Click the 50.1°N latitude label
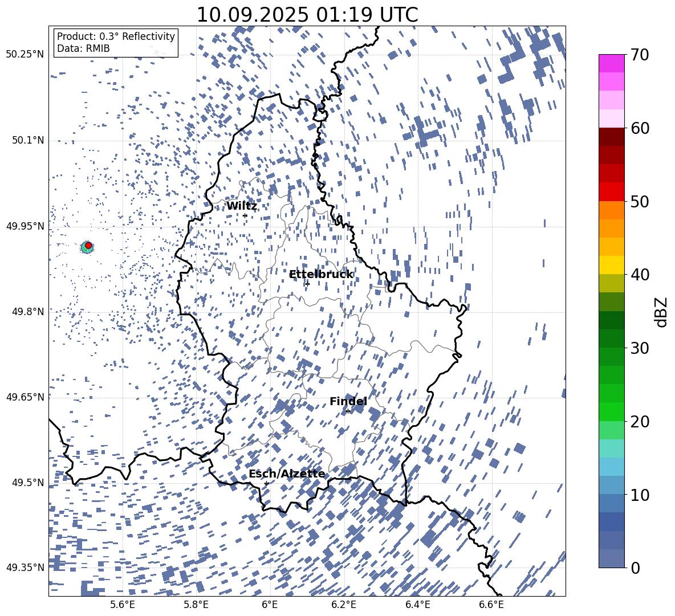 pyautogui.click(x=28, y=141)
